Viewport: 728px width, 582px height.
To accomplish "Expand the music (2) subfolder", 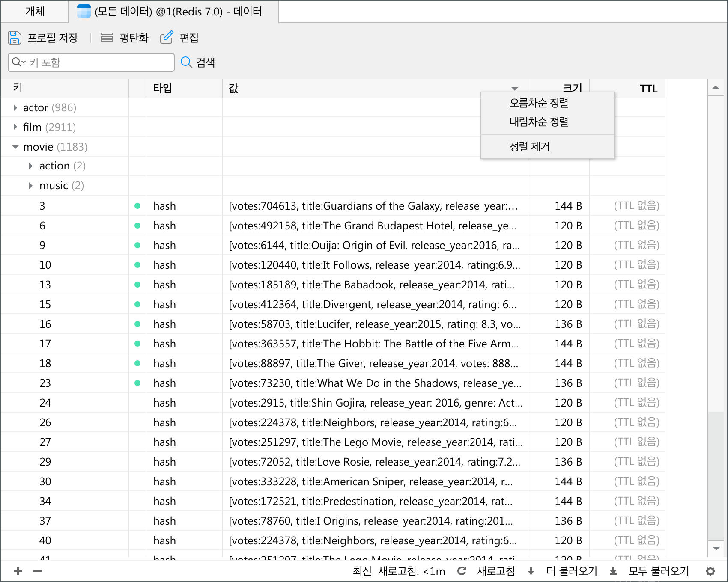I will 31,186.
